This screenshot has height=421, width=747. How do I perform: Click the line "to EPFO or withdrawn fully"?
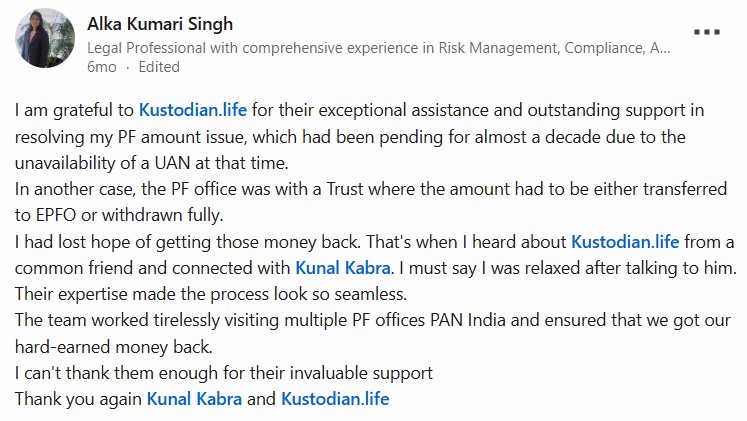point(120,214)
